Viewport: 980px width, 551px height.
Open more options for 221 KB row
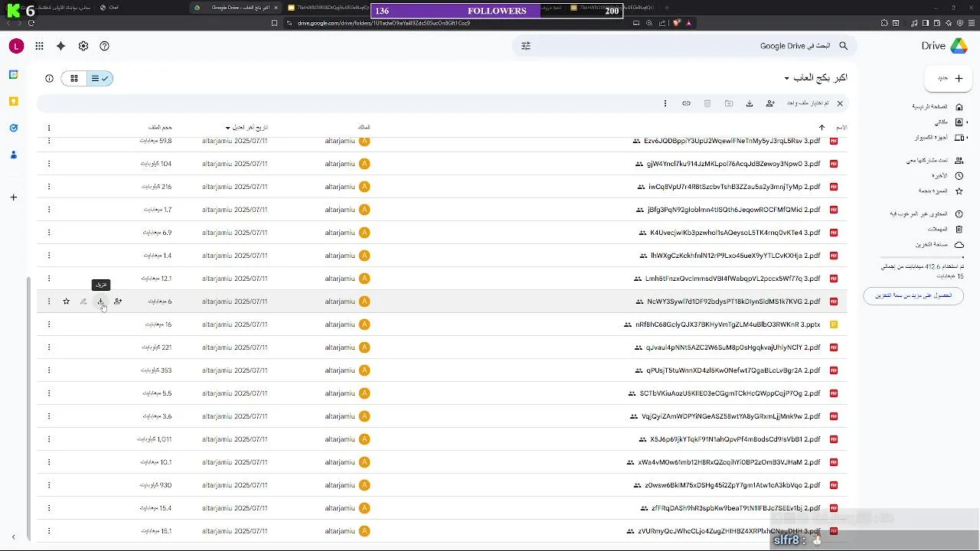pyautogui.click(x=49, y=347)
